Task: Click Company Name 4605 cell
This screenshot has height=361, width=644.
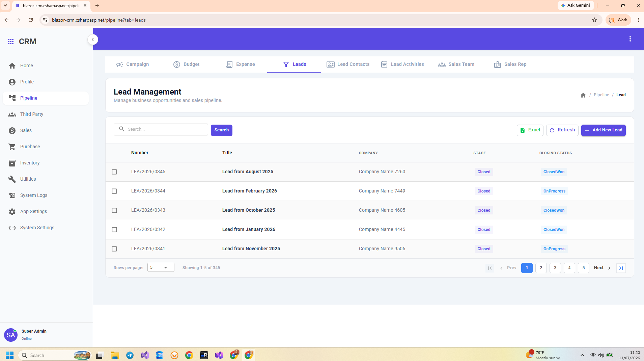Action: 382,210
